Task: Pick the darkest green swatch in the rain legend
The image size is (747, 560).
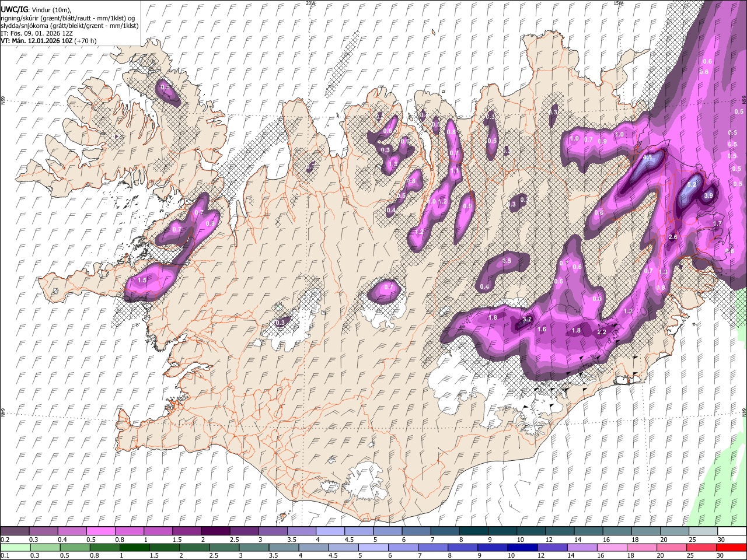Action: pyautogui.click(x=135, y=547)
